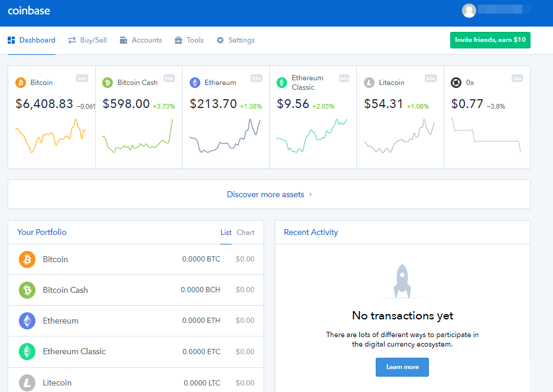
Task: Expand the Discover more assets chevron
Action: (x=310, y=194)
